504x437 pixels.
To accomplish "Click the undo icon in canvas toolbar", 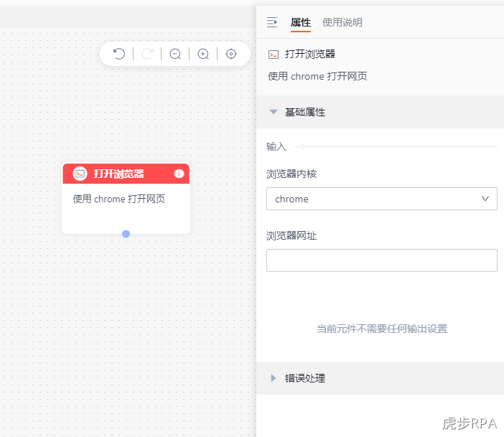I will (119, 54).
